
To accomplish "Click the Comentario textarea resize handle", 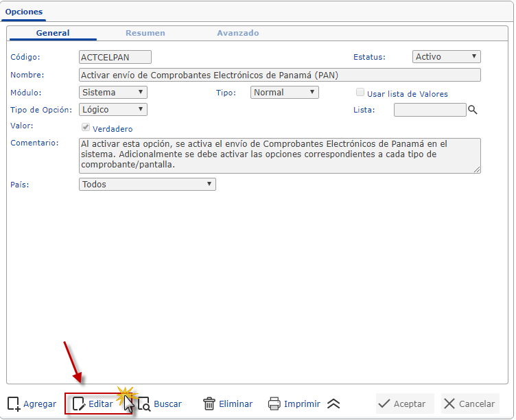I will (x=477, y=170).
